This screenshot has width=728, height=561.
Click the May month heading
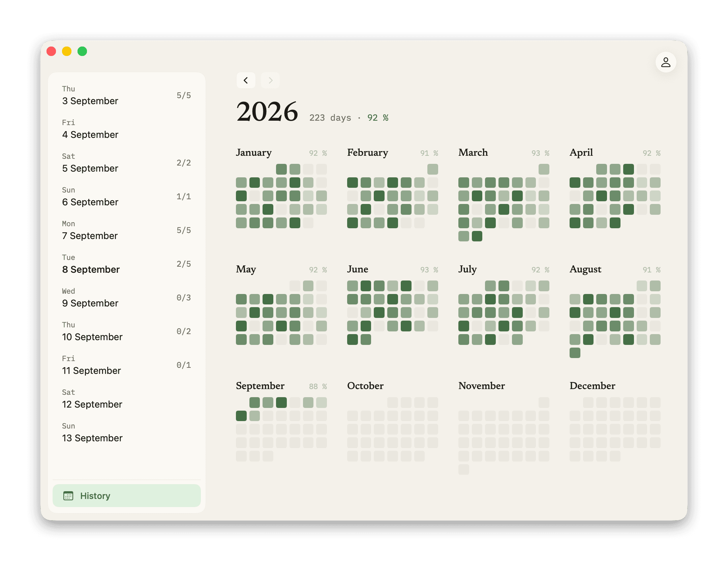(x=246, y=269)
